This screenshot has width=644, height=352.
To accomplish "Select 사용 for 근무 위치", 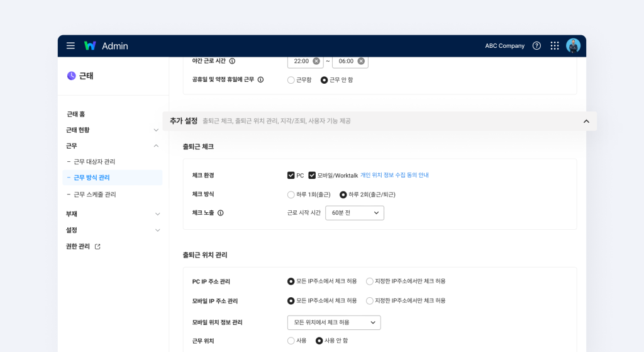I will (291, 341).
